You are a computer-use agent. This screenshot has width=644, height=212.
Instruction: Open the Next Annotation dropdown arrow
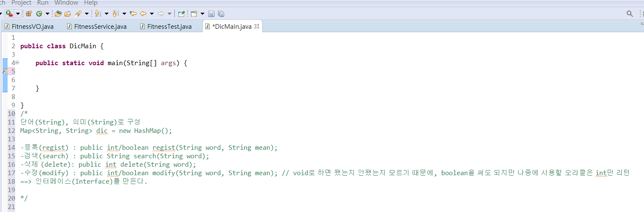coord(106,14)
